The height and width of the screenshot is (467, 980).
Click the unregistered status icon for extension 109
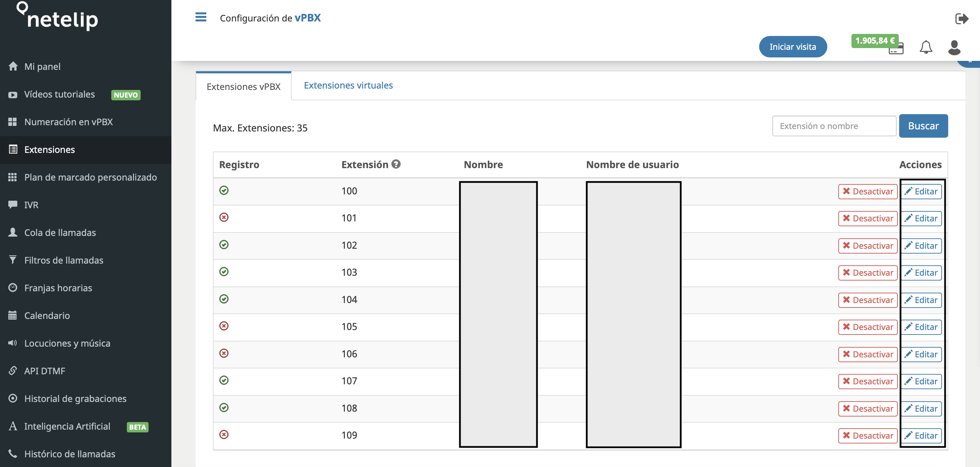(x=224, y=434)
